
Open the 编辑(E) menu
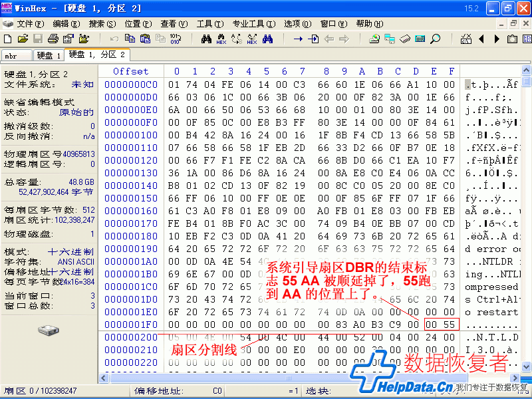66,24
